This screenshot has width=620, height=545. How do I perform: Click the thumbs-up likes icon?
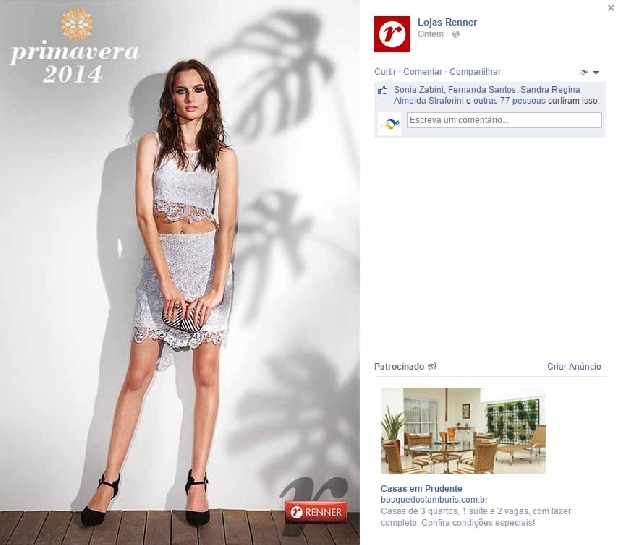pyautogui.click(x=382, y=90)
